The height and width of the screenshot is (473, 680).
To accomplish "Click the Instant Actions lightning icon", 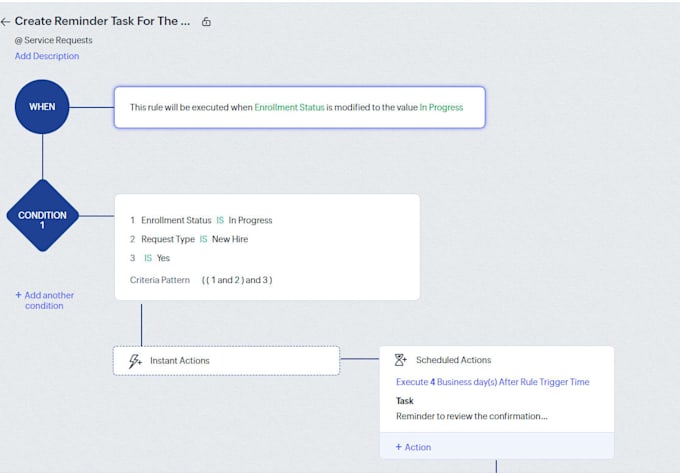I will (x=135, y=361).
